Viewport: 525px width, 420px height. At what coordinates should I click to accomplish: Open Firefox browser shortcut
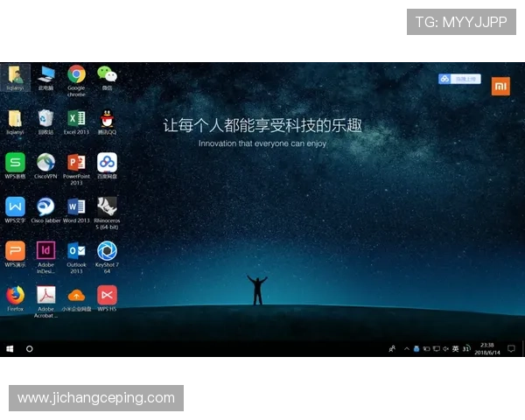coord(15,295)
